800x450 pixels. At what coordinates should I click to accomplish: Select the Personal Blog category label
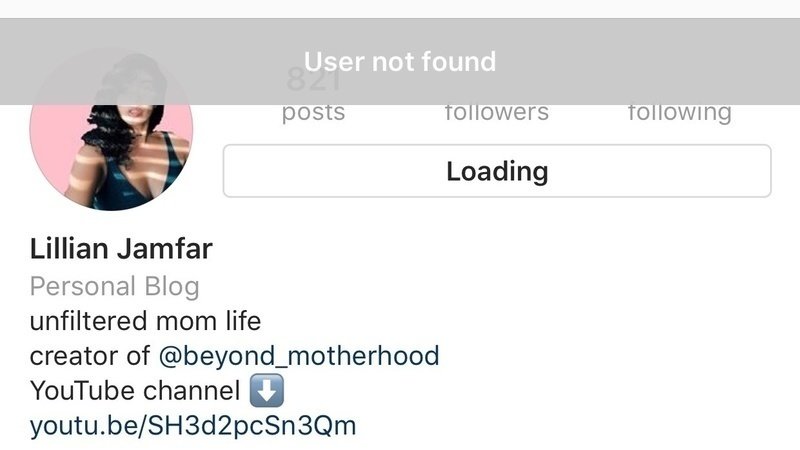tap(114, 286)
